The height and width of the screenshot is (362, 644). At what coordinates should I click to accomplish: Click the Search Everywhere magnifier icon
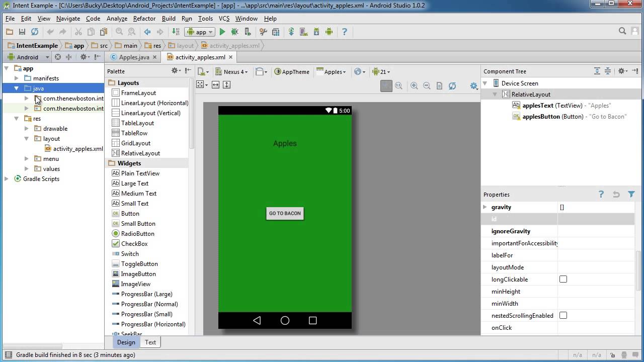tap(622, 31)
